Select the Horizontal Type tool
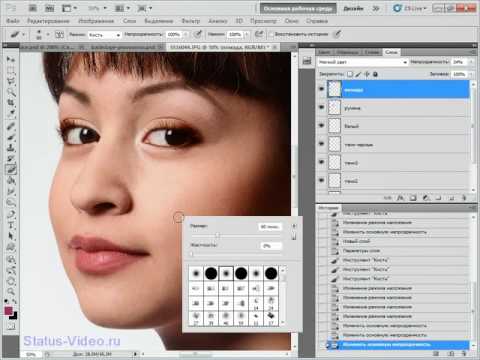The image size is (480, 360). tap(11, 225)
